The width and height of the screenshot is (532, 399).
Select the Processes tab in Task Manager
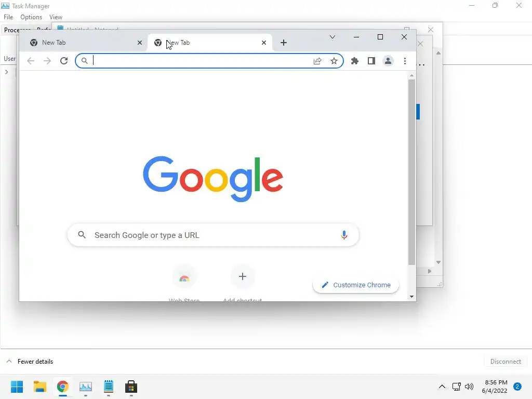pos(17,30)
